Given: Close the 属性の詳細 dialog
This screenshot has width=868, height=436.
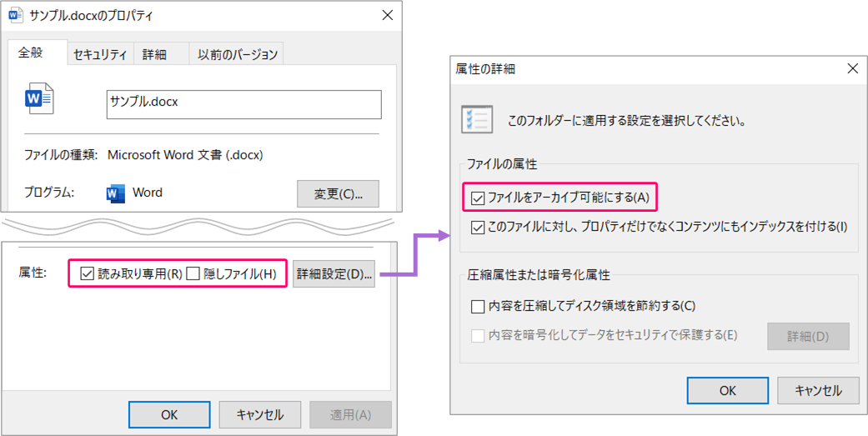Looking at the screenshot, I should [853, 68].
